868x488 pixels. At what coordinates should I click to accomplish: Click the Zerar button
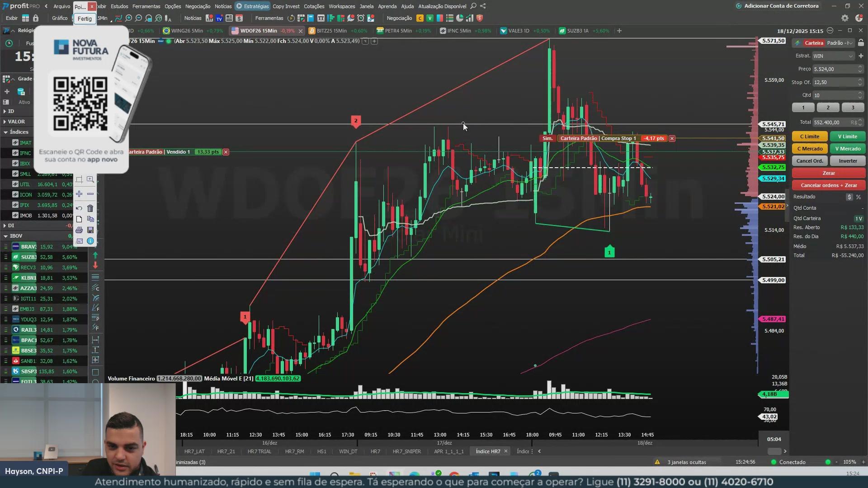click(x=828, y=173)
